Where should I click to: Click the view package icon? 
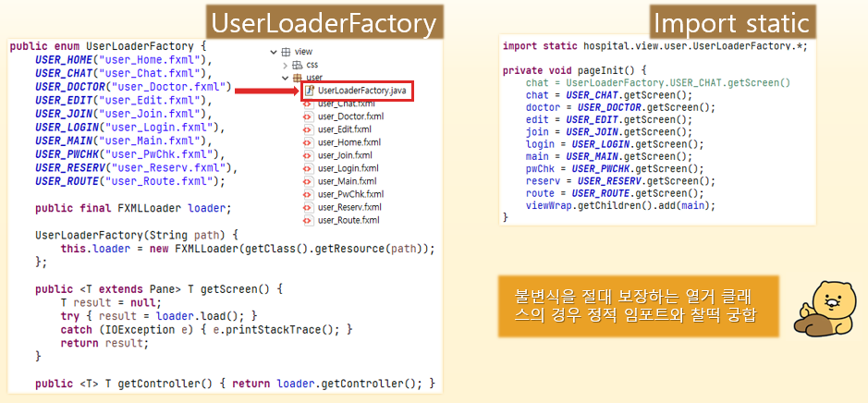pos(285,53)
